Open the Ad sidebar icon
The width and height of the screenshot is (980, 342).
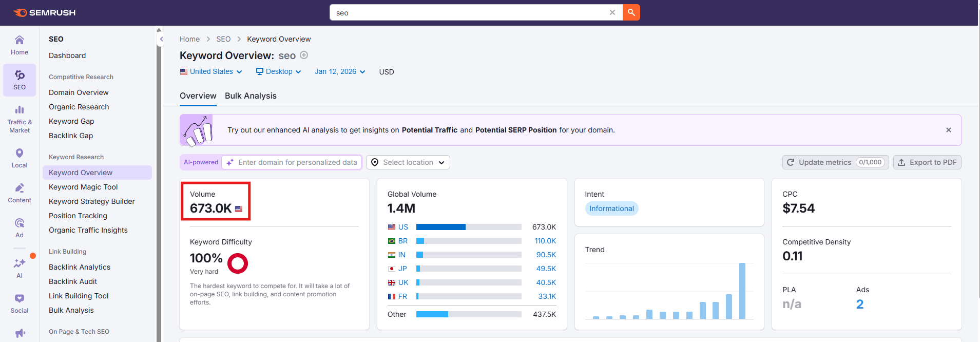20,228
